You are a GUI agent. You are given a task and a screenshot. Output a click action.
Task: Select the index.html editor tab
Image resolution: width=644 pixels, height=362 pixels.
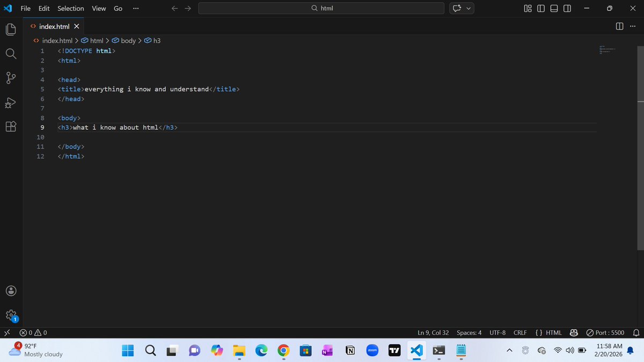(x=54, y=26)
